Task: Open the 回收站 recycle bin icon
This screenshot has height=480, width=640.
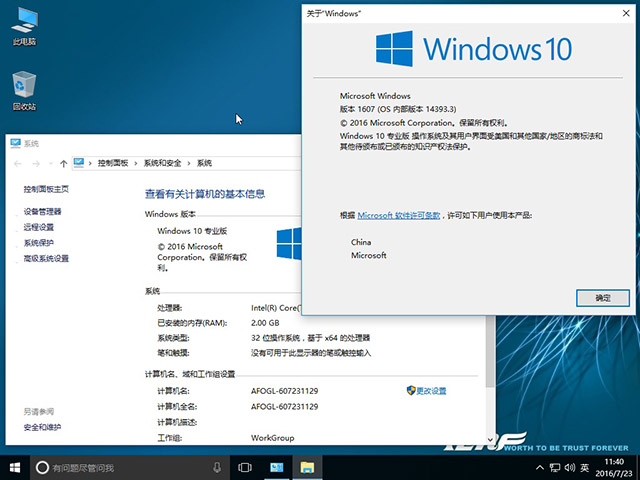Action: [x=24, y=87]
